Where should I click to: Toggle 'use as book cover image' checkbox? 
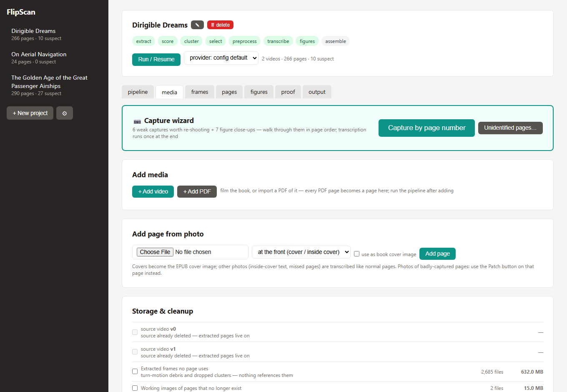(357, 254)
